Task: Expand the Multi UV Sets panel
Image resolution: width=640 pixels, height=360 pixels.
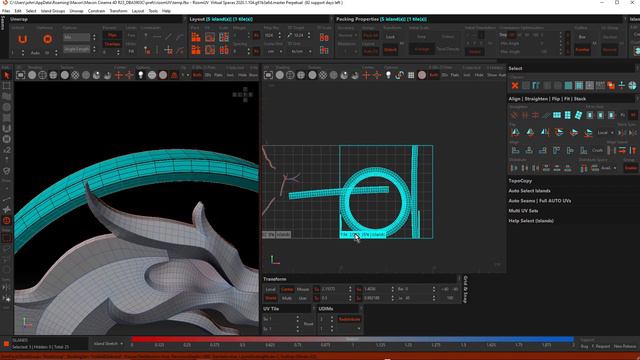Action: 523,211
